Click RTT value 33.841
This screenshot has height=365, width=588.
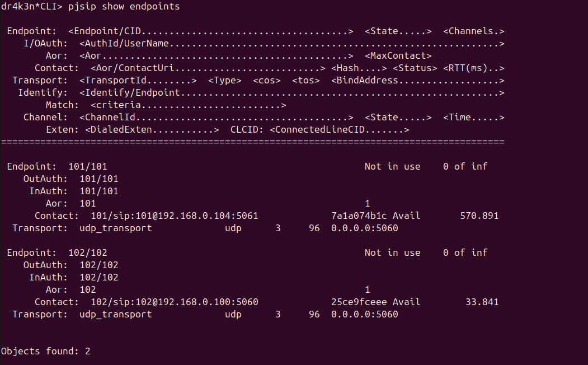tap(482, 302)
